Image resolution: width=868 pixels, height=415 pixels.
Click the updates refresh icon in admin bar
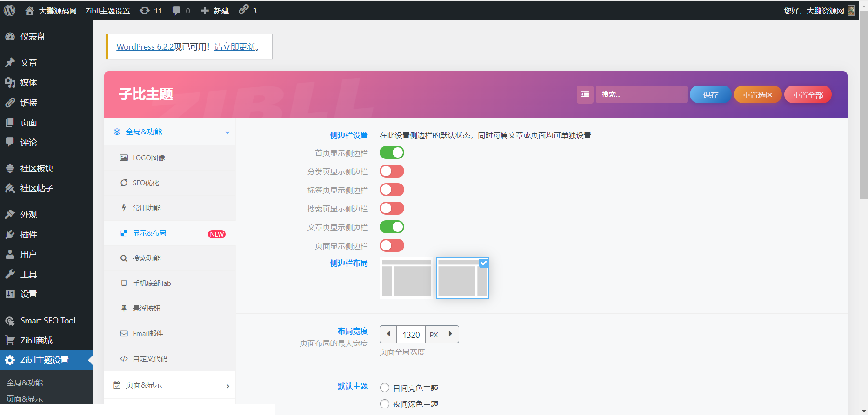tap(145, 10)
